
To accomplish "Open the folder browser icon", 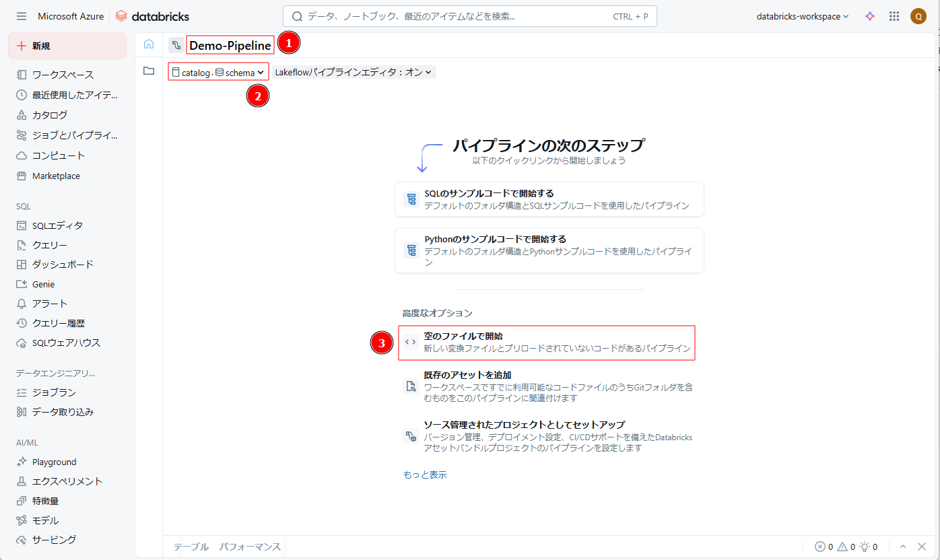I will pos(149,71).
